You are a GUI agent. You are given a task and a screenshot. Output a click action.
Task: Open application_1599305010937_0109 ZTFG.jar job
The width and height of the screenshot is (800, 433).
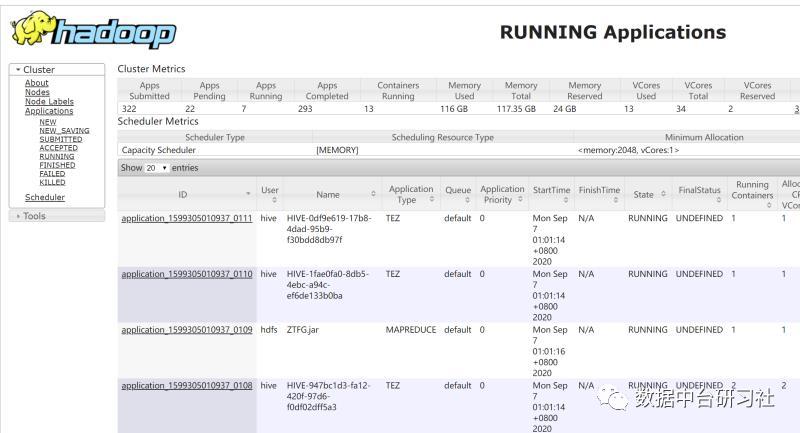click(x=186, y=330)
